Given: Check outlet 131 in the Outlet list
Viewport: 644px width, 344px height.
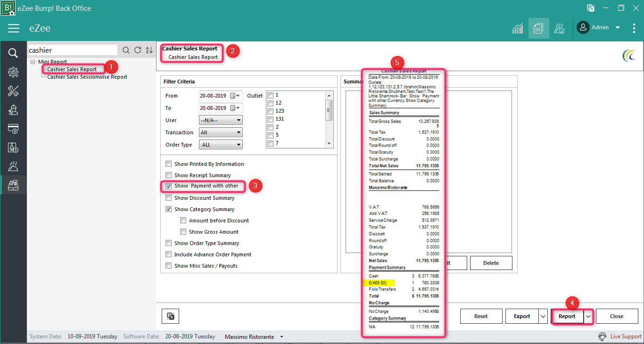Looking at the screenshot, I should pyautogui.click(x=270, y=119).
